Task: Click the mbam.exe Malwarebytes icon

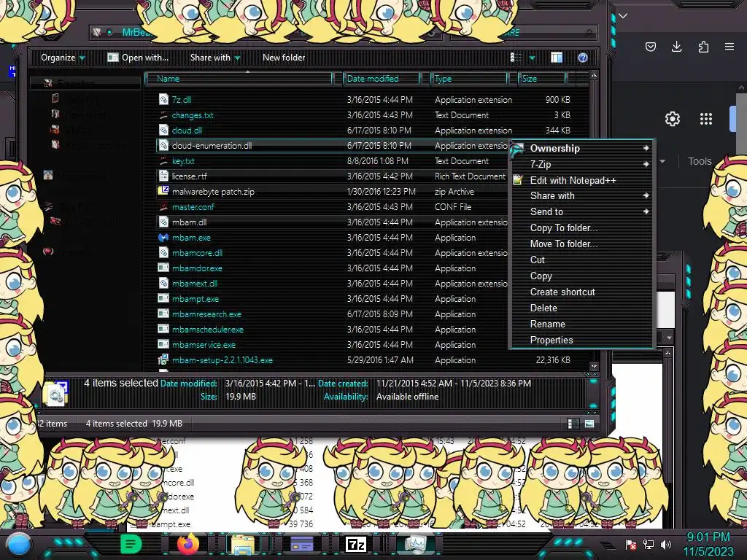Action: [163, 237]
